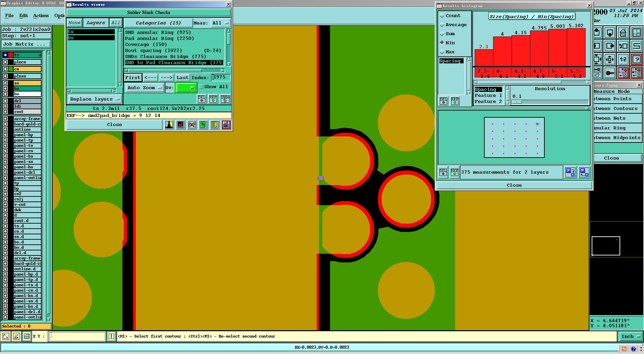Click the UNDO icon in Results viewer
Image resolution: width=644 pixels, height=354 pixels.
coord(225,99)
